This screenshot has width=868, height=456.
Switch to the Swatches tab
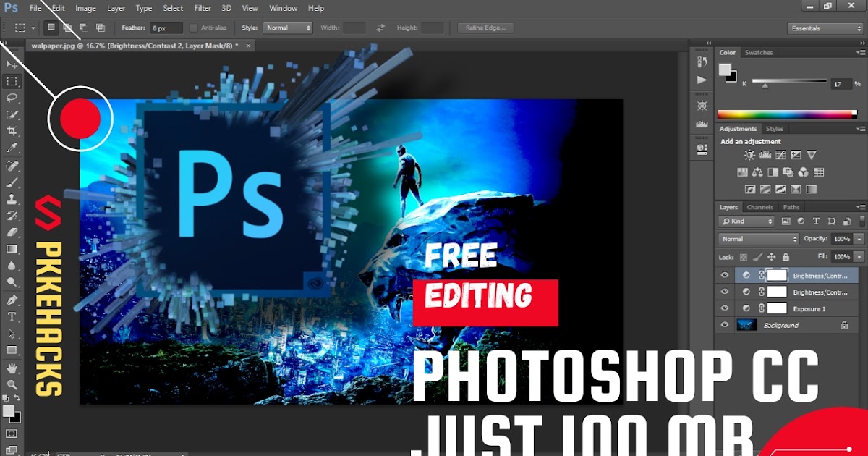click(x=759, y=53)
